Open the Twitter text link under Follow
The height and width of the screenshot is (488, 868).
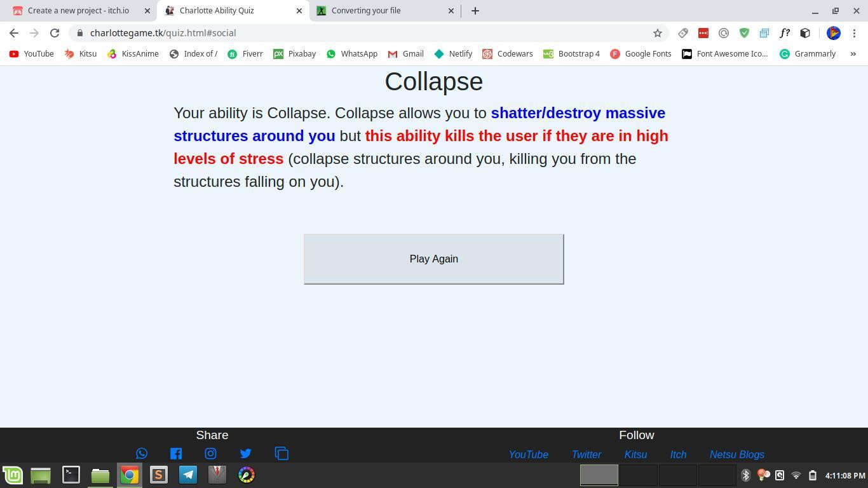(x=587, y=454)
